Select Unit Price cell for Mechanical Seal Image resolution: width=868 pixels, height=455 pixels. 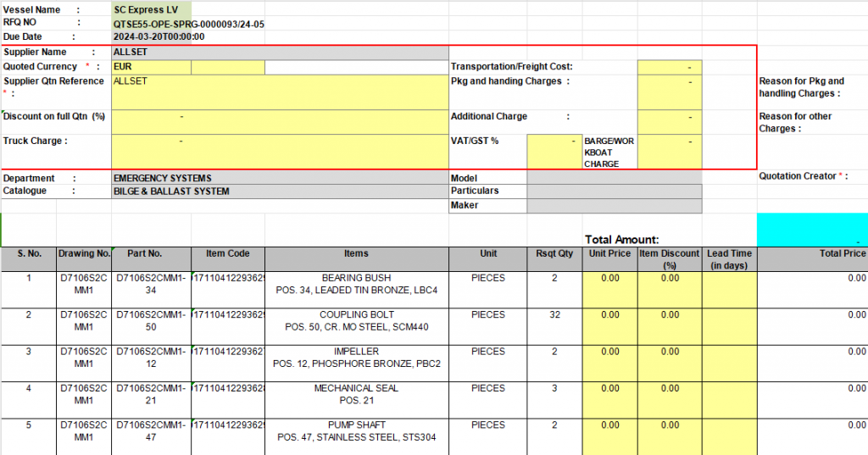[609, 399]
